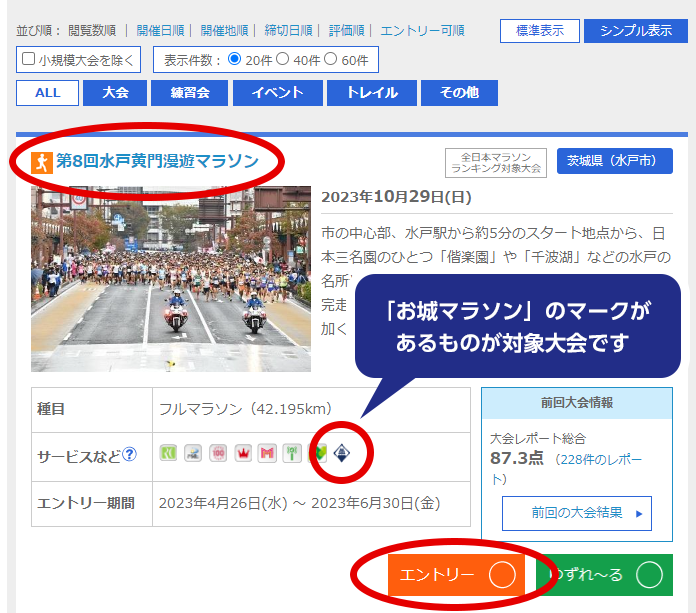Screen dimensions: 696x613
Task: Click the pink '100' service icon
Action: (x=218, y=454)
